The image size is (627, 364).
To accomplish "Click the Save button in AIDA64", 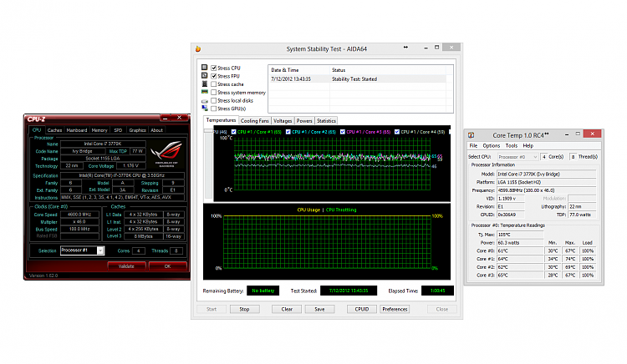I will 319,309.
